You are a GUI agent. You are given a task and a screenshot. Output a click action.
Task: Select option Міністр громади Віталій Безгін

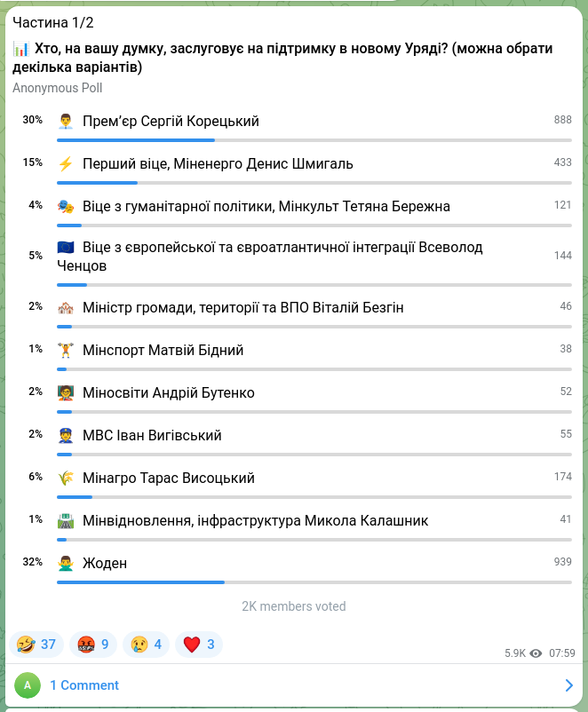[x=294, y=312]
